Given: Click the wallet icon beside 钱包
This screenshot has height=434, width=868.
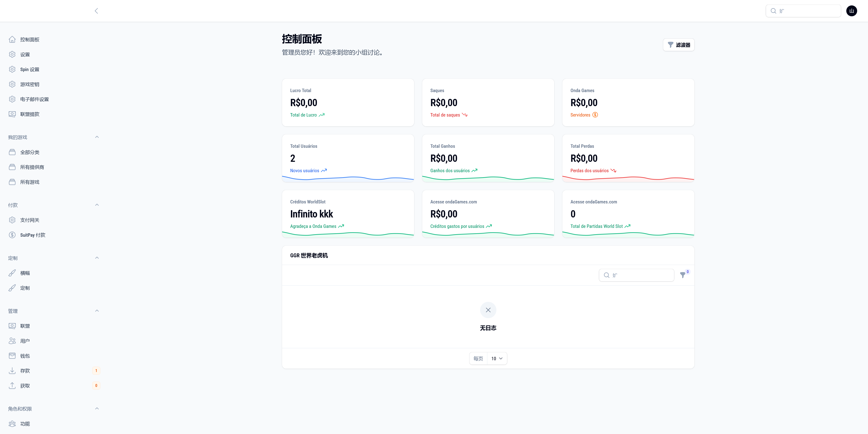Looking at the screenshot, I should coord(12,356).
